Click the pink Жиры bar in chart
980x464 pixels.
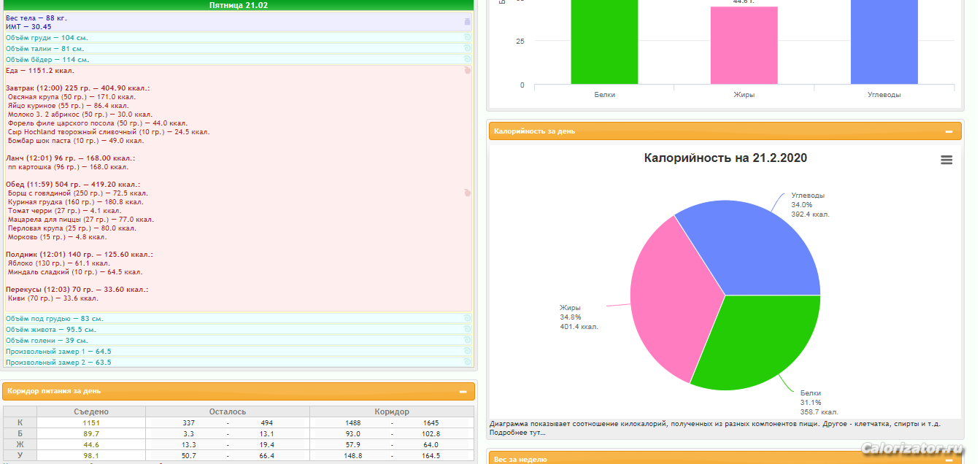(x=744, y=45)
